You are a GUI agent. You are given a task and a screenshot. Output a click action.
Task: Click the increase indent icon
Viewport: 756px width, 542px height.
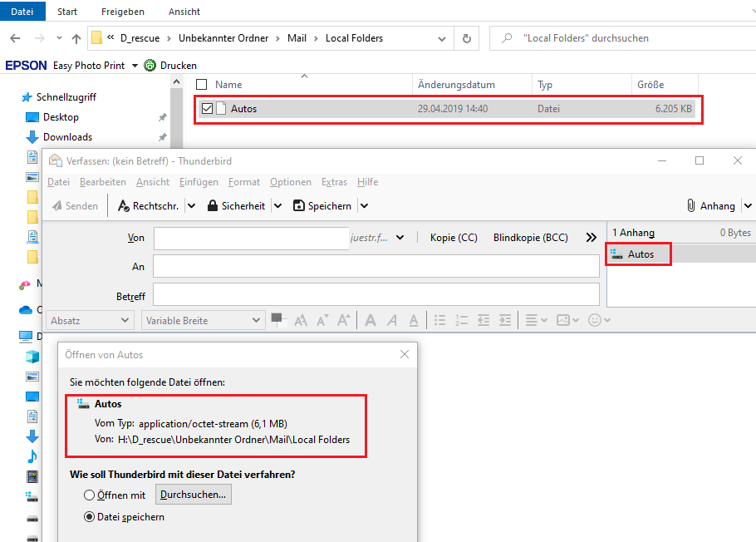tap(505, 320)
